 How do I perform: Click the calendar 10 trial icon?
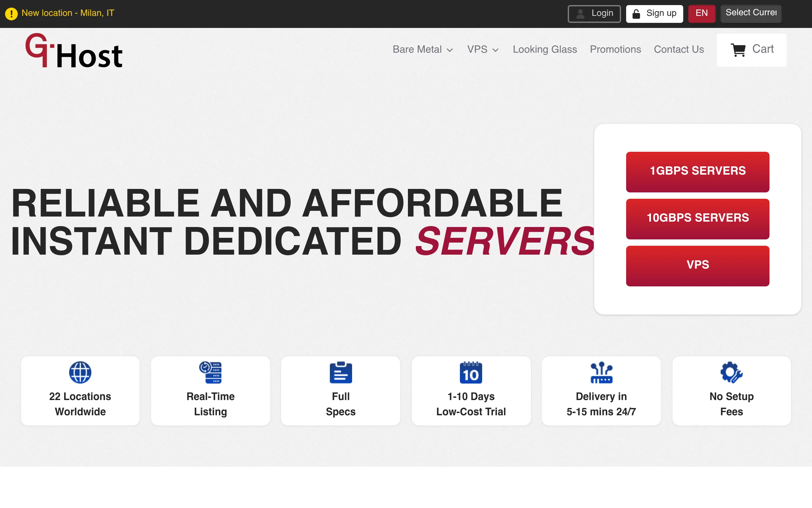click(x=471, y=372)
